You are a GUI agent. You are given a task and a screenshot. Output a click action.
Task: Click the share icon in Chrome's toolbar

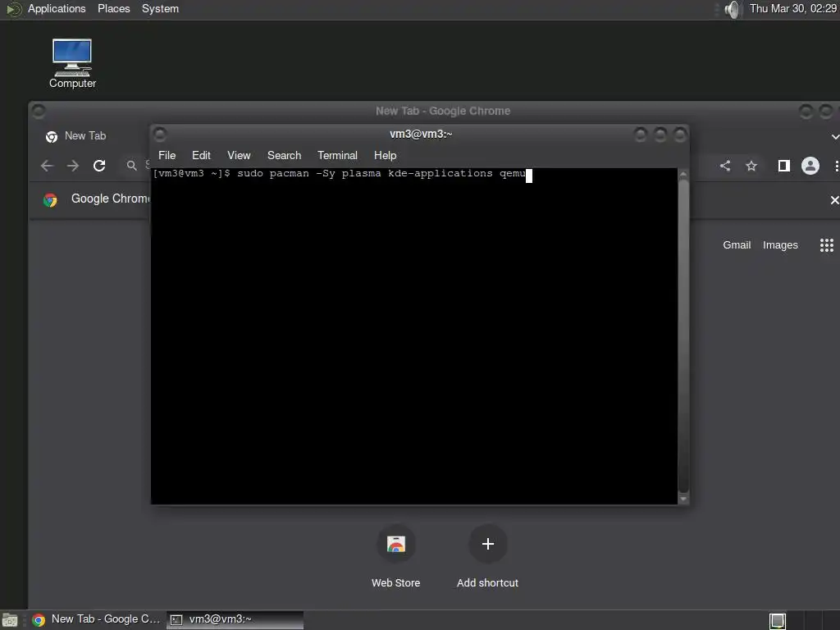click(x=725, y=166)
